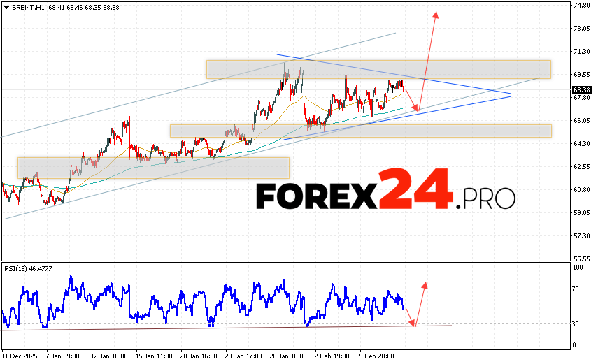Click the upward red forecast arrowhead on the price chart
Image resolution: width=598 pixels, height=364 pixels.
click(x=435, y=14)
